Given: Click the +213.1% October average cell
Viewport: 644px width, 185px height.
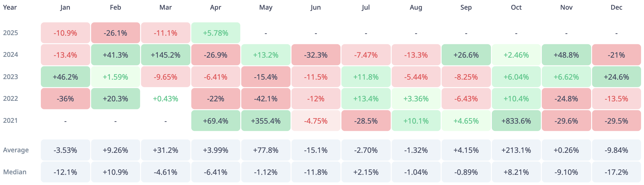Looking at the screenshot, I should click(x=516, y=150).
